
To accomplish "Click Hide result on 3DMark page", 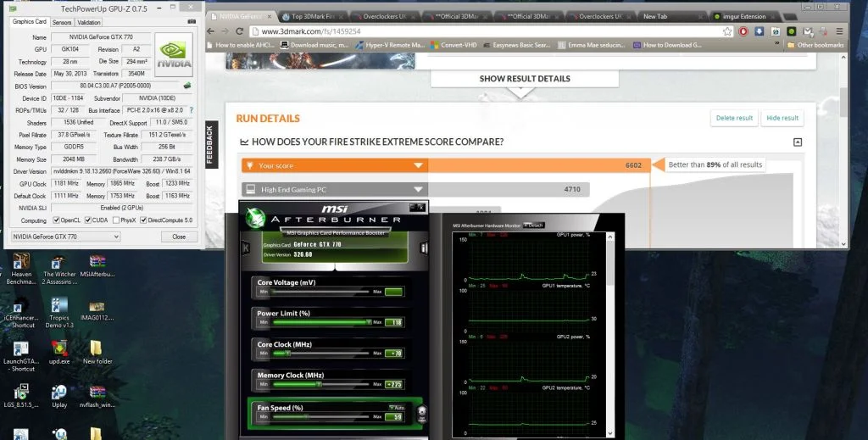I will (x=782, y=118).
